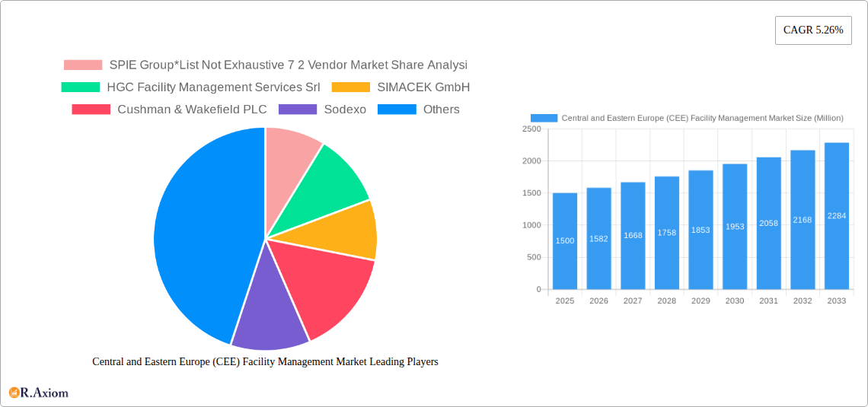
Task: Click the 2031 bar showing 2058
Action: (x=769, y=224)
